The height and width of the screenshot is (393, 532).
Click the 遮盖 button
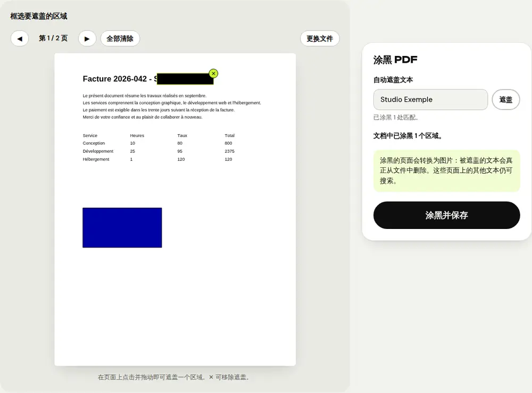[505, 100]
